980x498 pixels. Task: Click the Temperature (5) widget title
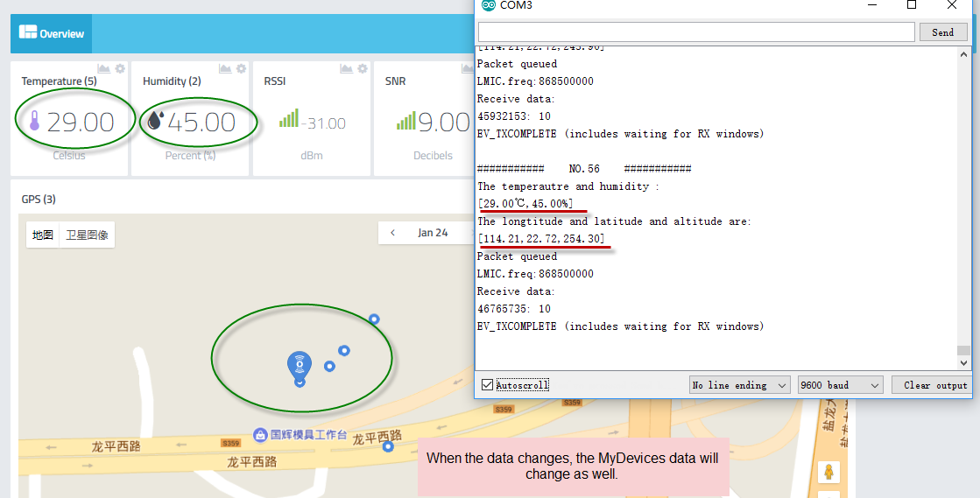click(x=59, y=81)
